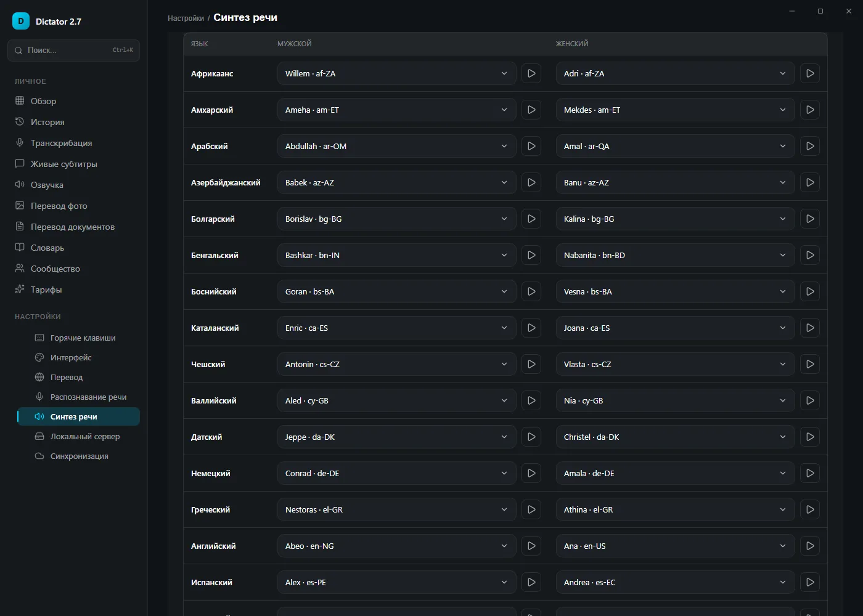Play the Antonin cs-CZ voice sample
Screen dimensions: 863x616
(531, 364)
